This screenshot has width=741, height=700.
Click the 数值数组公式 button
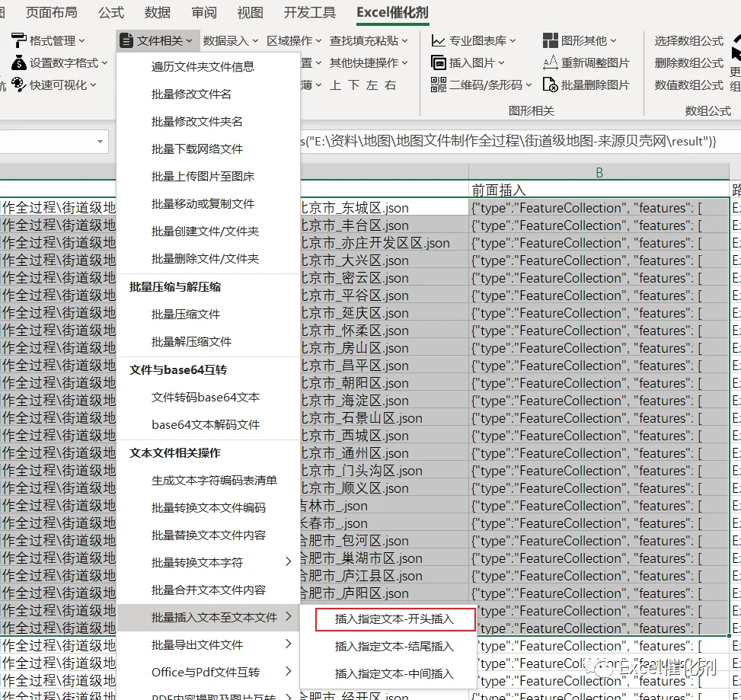pyautogui.click(x=688, y=85)
